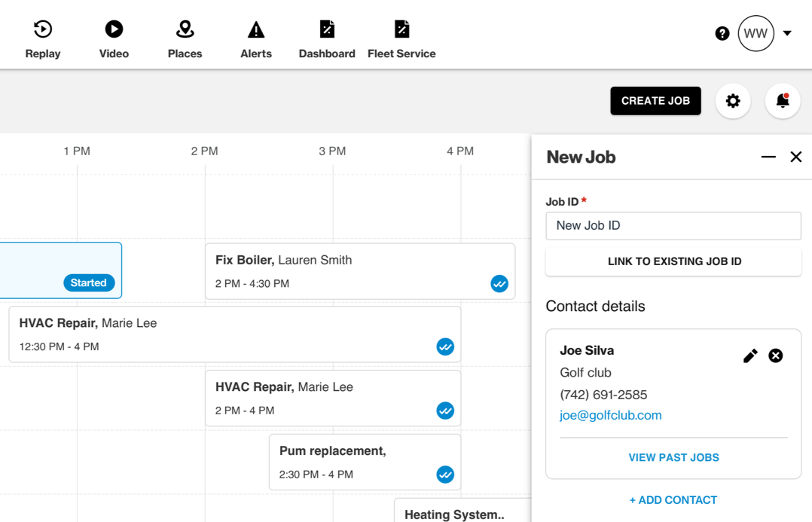Open HVAC Repair 12:30 PM job card
Image resolution: width=812 pixels, height=522 pixels.
coord(234,334)
